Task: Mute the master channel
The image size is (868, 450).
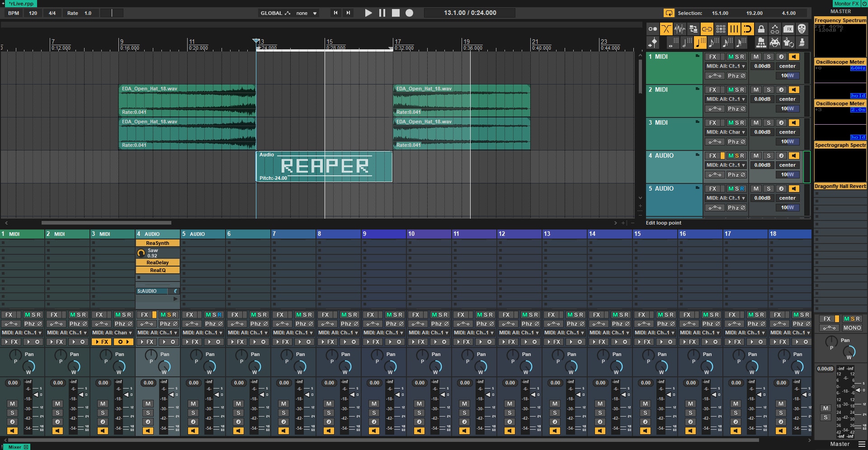Action: tap(826, 408)
